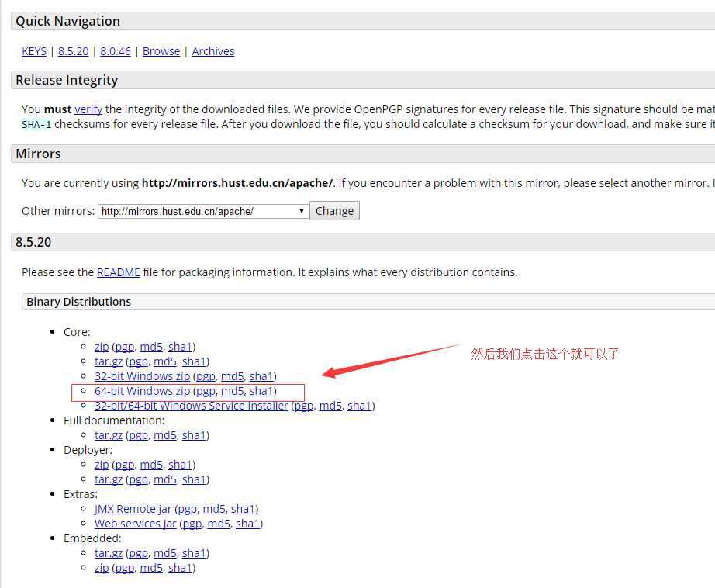Image resolution: width=715 pixels, height=588 pixels.
Task: Open pgp signature for Core tar.gz
Action: click(x=139, y=361)
